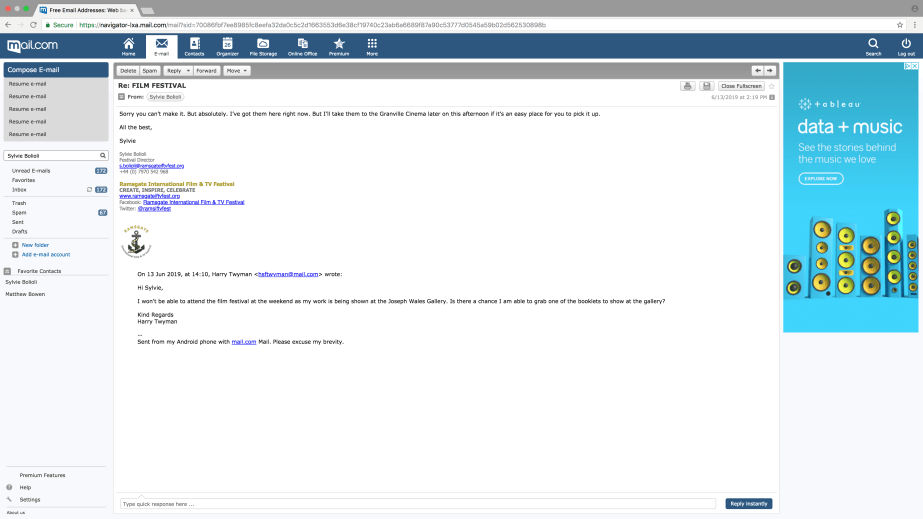Viewport: 923px width, 519px height.
Task: Click the haftwyman@mail.com address link
Action: pos(288,274)
